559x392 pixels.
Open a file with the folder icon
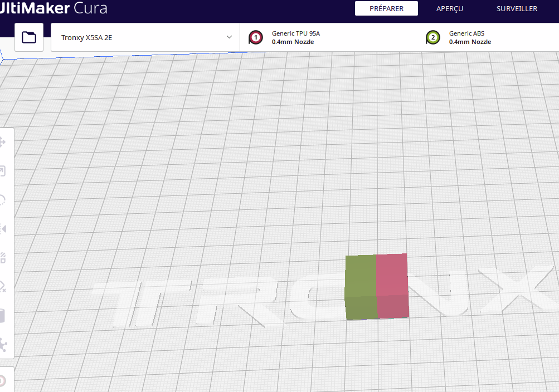pyautogui.click(x=29, y=37)
